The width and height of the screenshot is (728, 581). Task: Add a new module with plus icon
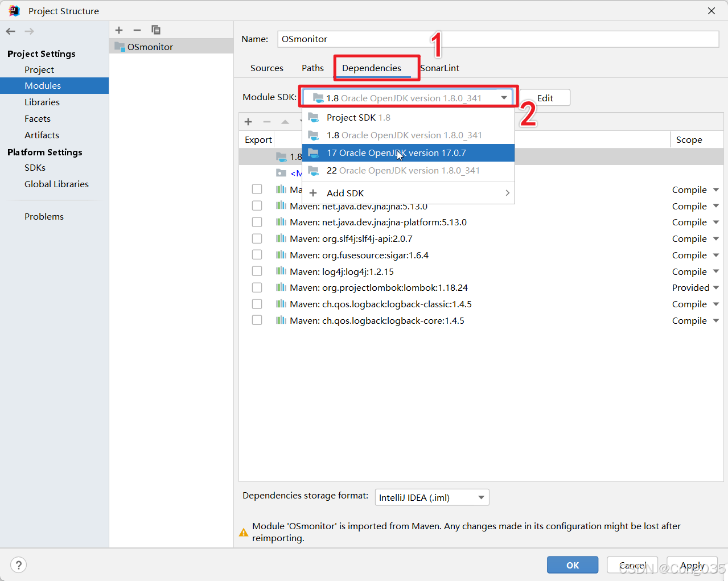click(x=119, y=30)
